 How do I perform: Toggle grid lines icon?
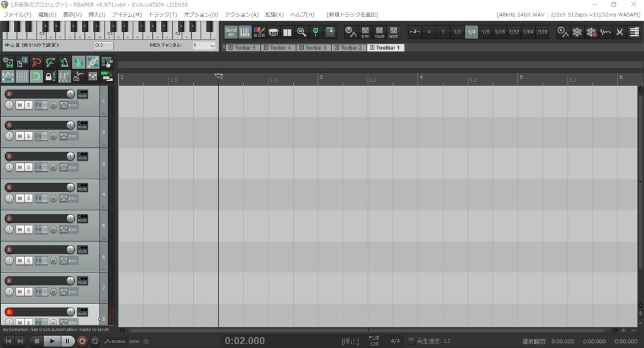[22, 76]
